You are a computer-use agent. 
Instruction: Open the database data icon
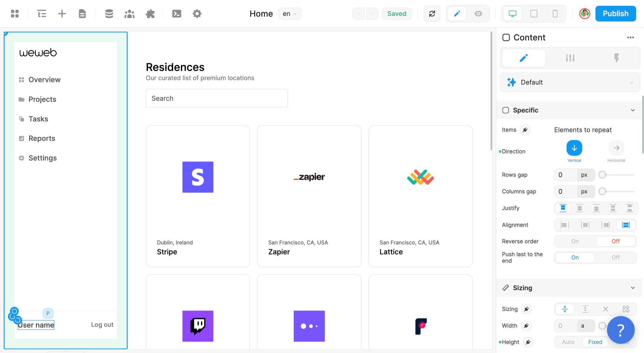pos(109,14)
